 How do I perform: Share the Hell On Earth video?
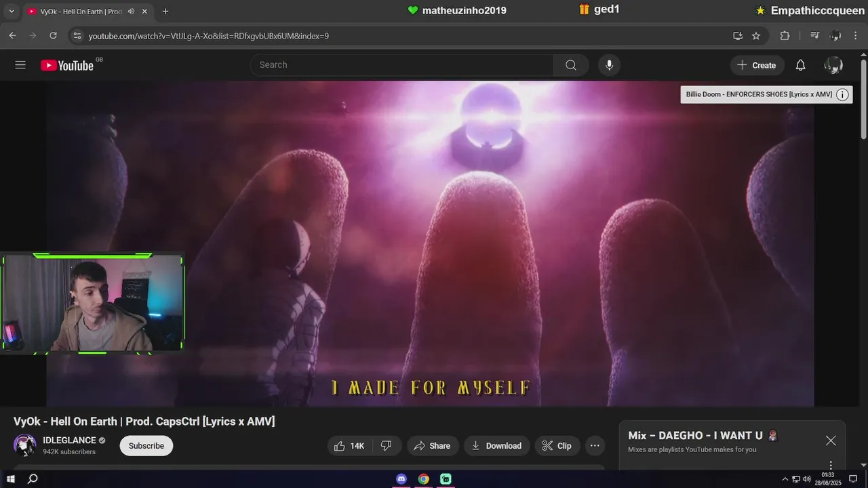click(433, 445)
